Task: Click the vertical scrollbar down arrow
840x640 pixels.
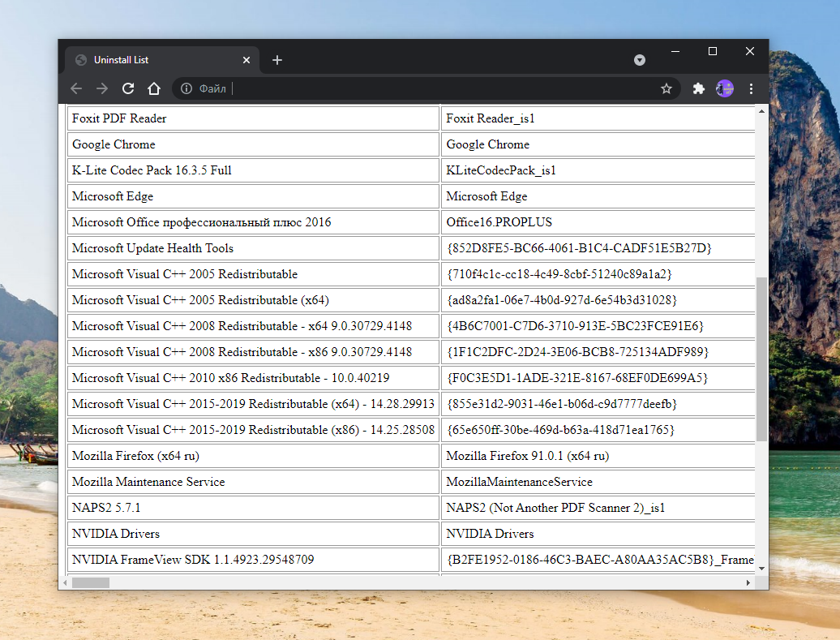Action: pos(761,568)
